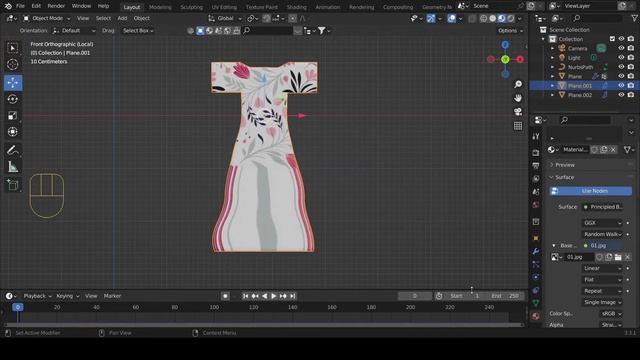Click the timeline Marker menu
This screenshot has width=640, height=360.
coord(112,296)
